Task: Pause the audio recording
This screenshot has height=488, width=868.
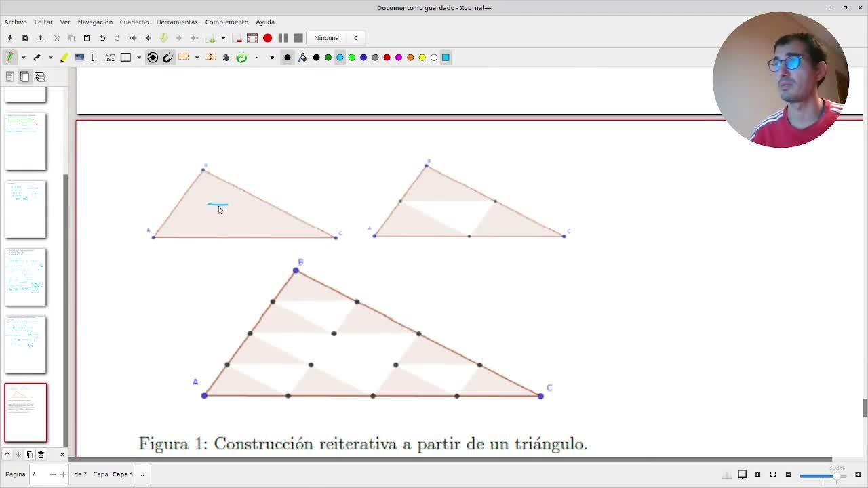Action: [x=283, y=38]
